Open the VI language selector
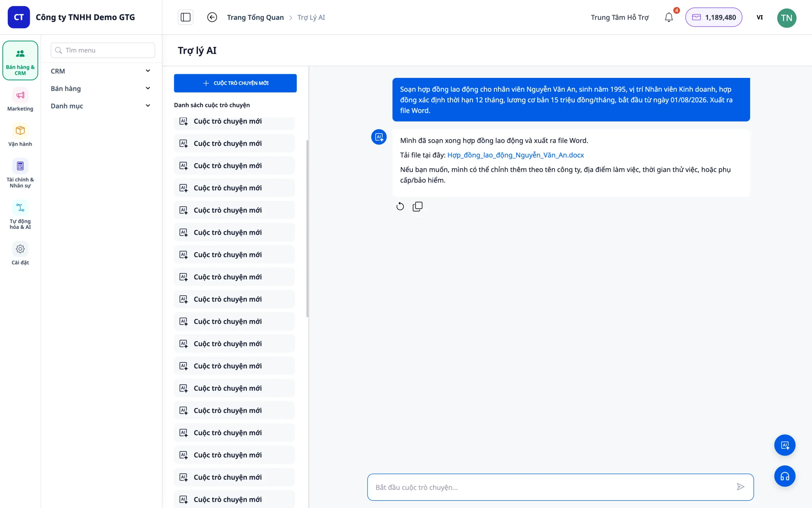The image size is (812, 508). (760, 17)
